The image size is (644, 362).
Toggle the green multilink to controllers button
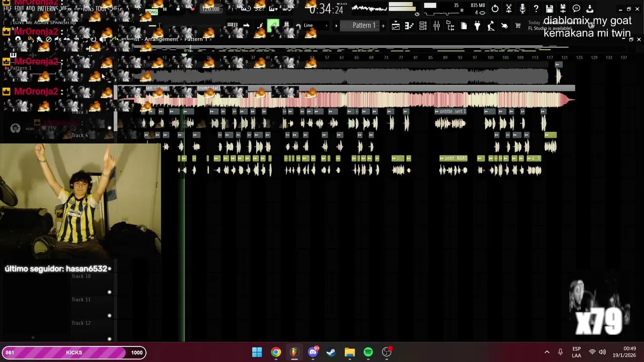pyautogui.click(x=273, y=25)
